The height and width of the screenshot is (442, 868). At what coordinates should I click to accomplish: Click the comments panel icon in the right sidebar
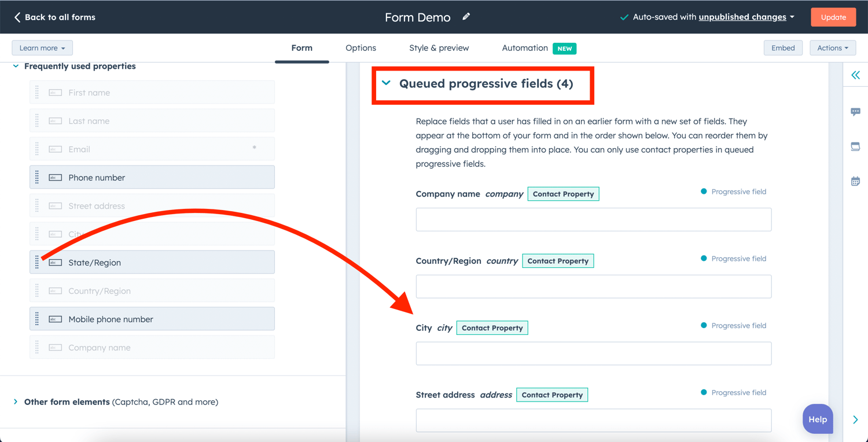point(855,111)
